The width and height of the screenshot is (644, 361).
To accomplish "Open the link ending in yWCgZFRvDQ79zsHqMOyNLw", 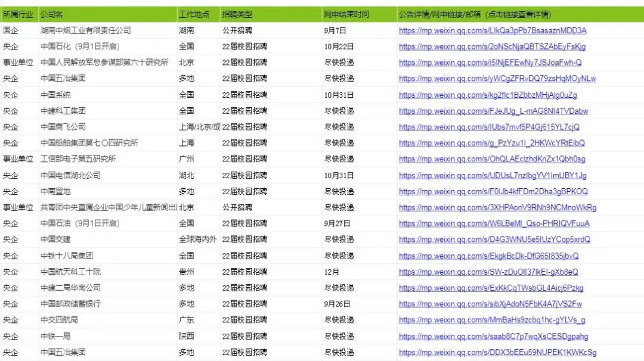I will 497,79.
